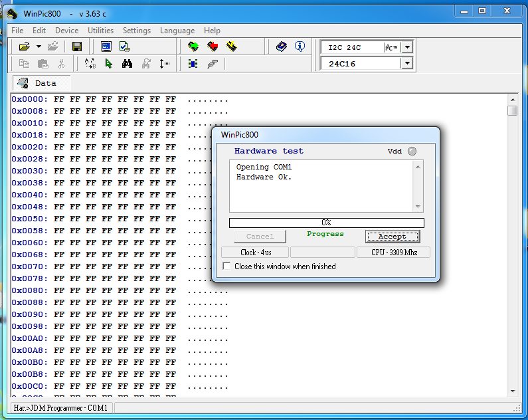Open the Help menu

(212, 31)
